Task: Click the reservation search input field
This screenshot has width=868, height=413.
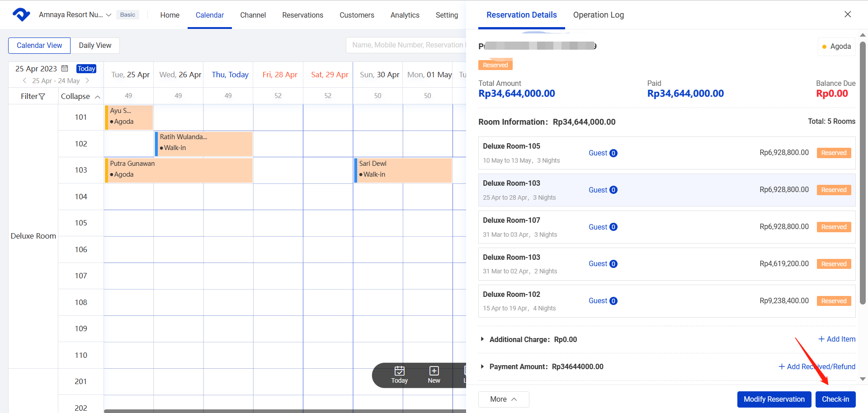Action: [x=407, y=45]
